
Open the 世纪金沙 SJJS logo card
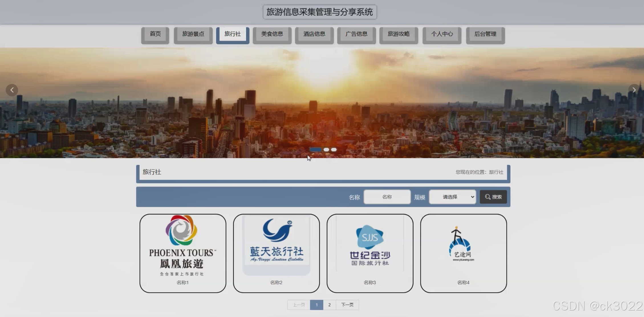370,245
